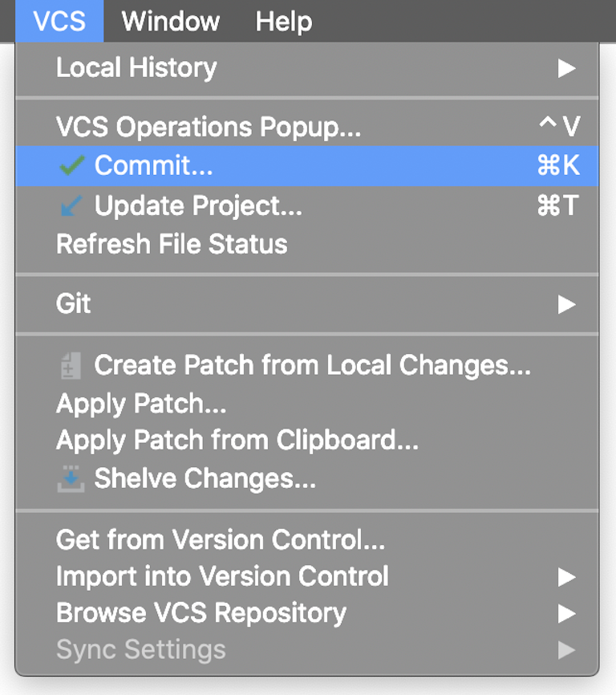Click the Shelve Changes menu entry
The image size is (616, 695).
[205, 478]
